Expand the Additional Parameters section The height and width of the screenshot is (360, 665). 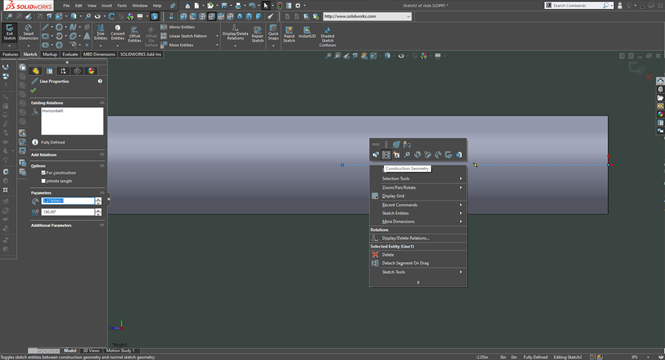(x=102, y=225)
